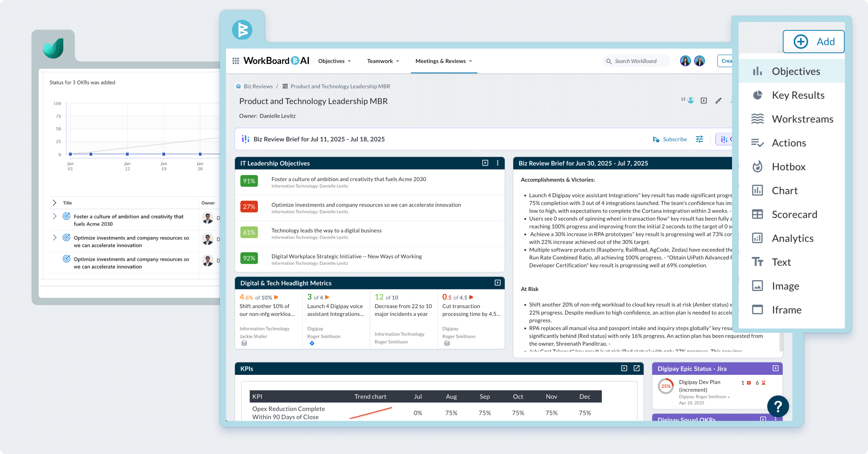Select Hotbox in Add menu
The width and height of the screenshot is (868, 454).
792,167
